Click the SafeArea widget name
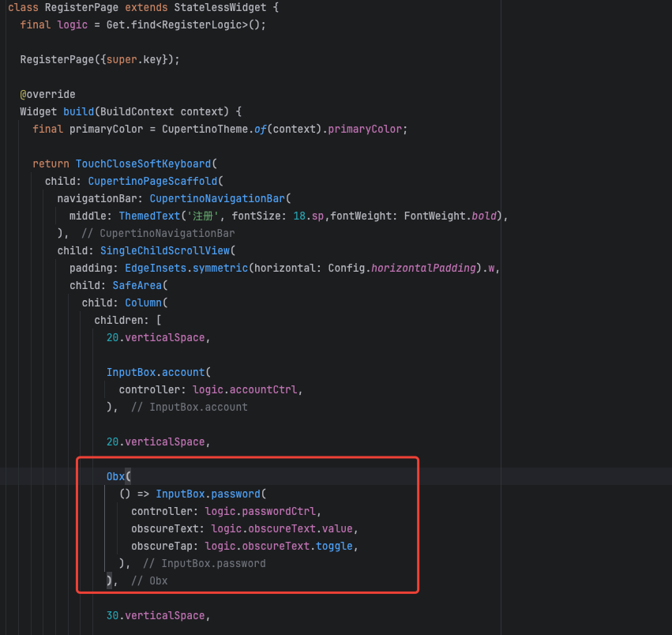Viewport: 672px width, 635px height. coord(137,286)
